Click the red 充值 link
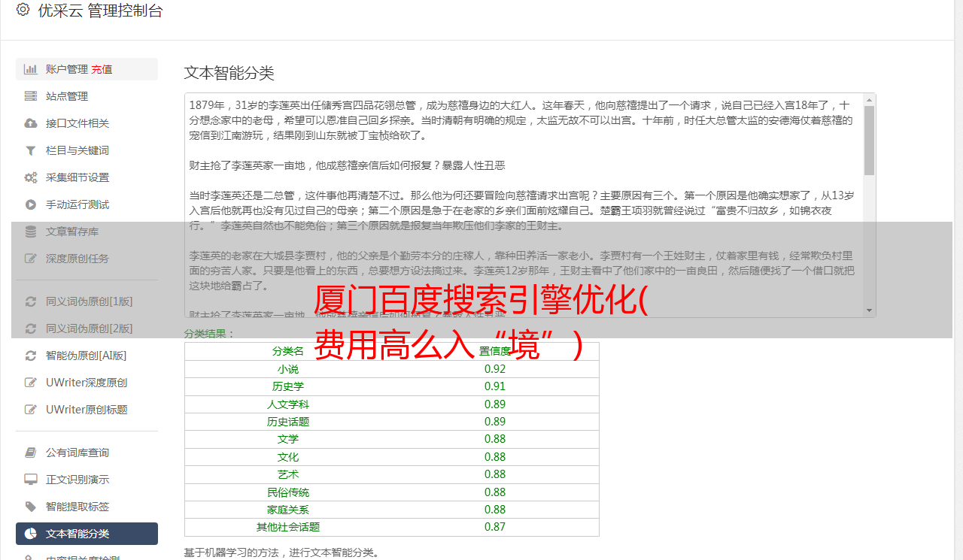 click(x=102, y=69)
